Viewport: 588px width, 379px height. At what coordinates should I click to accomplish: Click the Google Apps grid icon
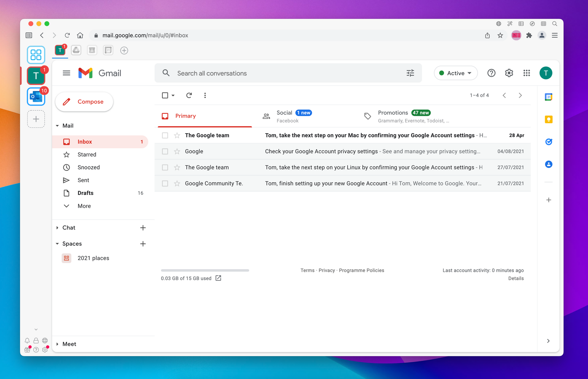point(526,73)
